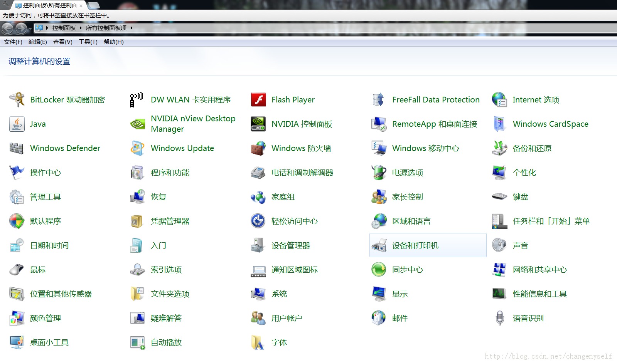
Task: Click the 默认程序 icon
Action: 17,221
